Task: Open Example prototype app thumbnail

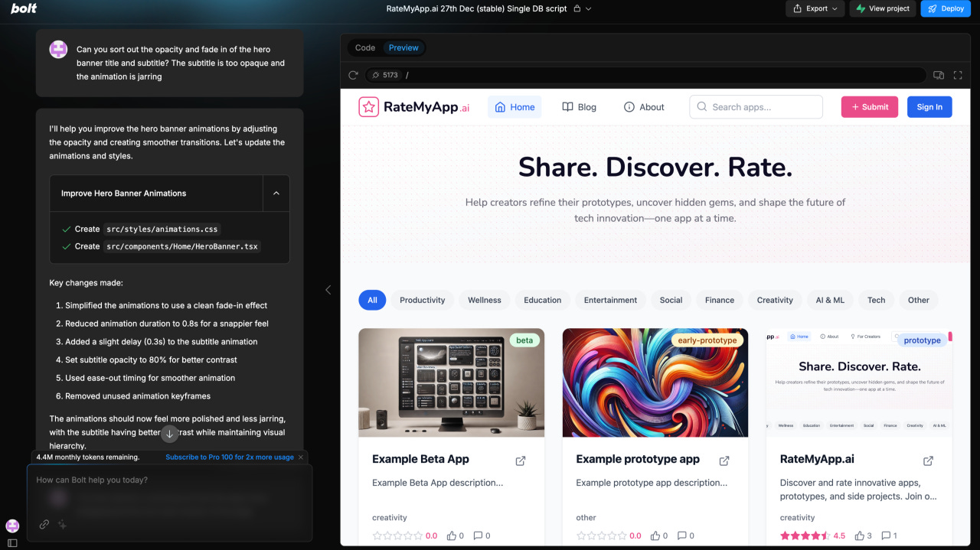Action: (655, 382)
